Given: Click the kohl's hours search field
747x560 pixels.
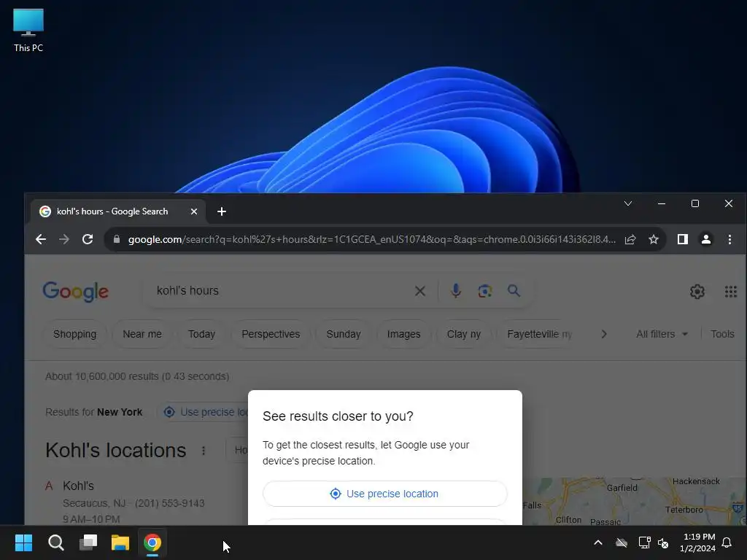Looking at the screenshot, I should pyautogui.click(x=281, y=290).
